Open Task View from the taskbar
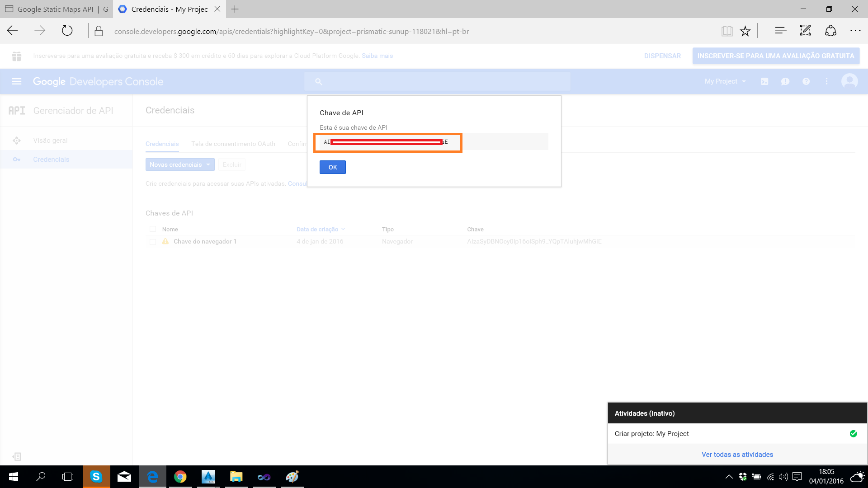 point(68,477)
